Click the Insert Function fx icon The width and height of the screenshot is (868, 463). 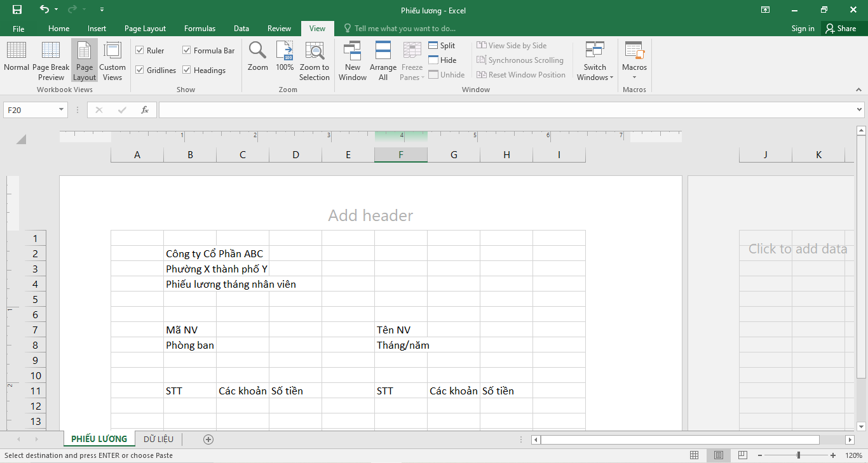[145, 110]
